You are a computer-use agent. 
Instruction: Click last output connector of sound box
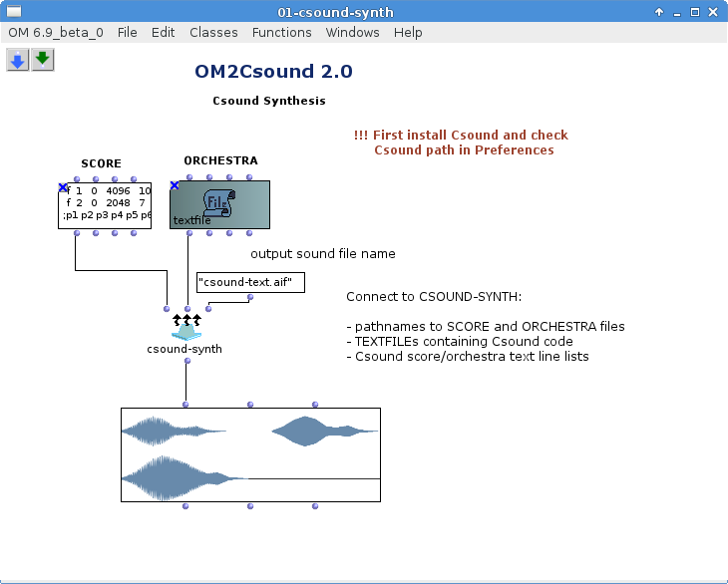coord(315,506)
